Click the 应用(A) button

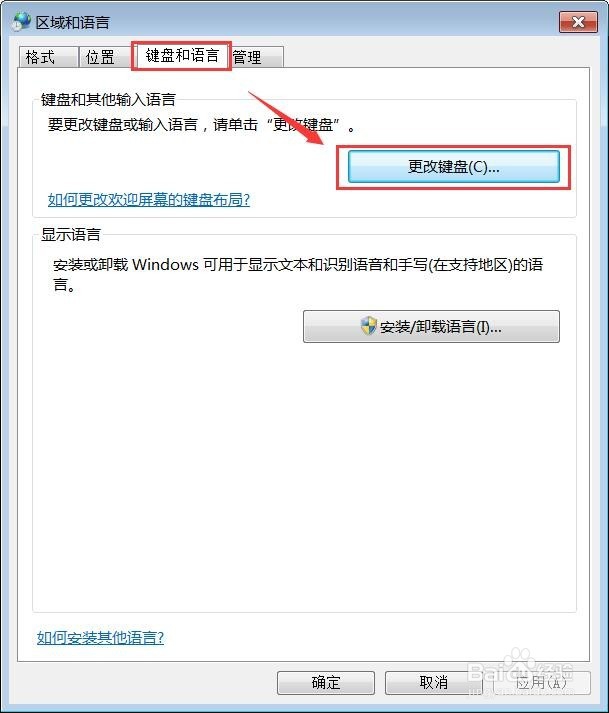[541, 683]
